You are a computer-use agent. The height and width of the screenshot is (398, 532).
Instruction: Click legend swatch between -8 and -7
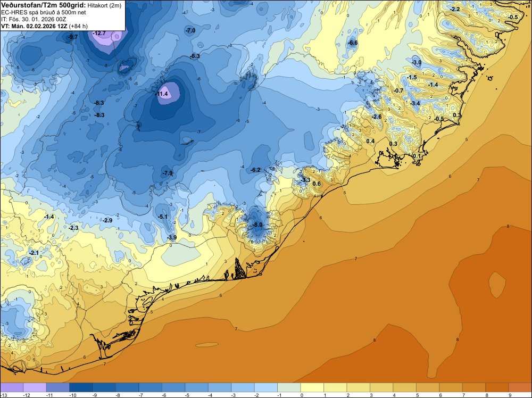127,388
